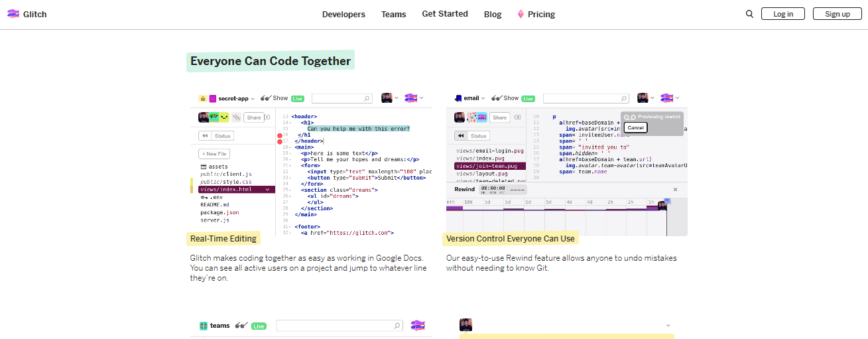Click red error dot on line 16
This screenshot has width=868, height=339.
pos(280,135)
